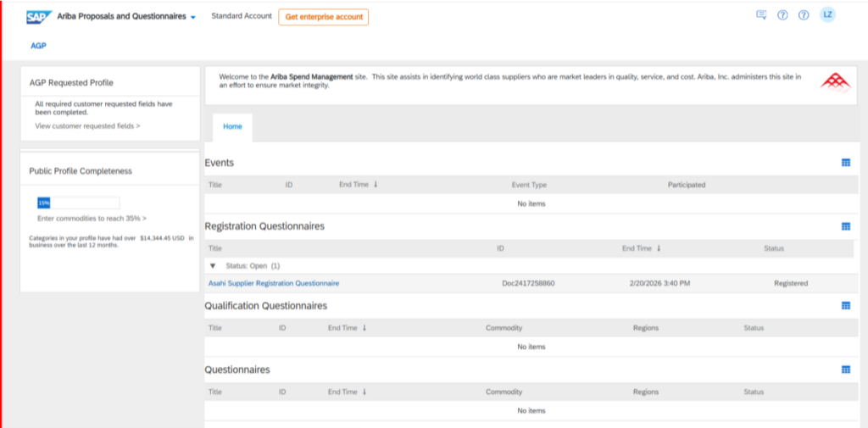Sort Registration Questionnaires by End Time
Screen dimensions: 868x428
(x=641, y=248)
